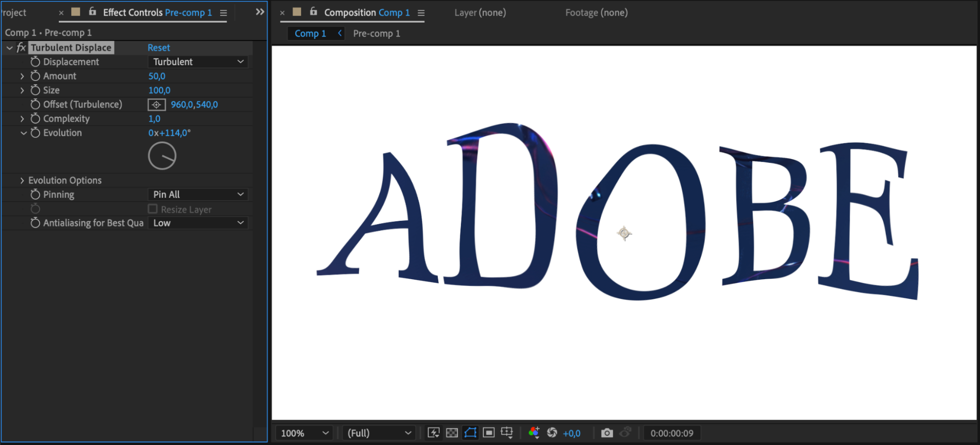Click the Effect Controls label color swatch
Screen dimensions: 980x445
[x=75, y=12]
